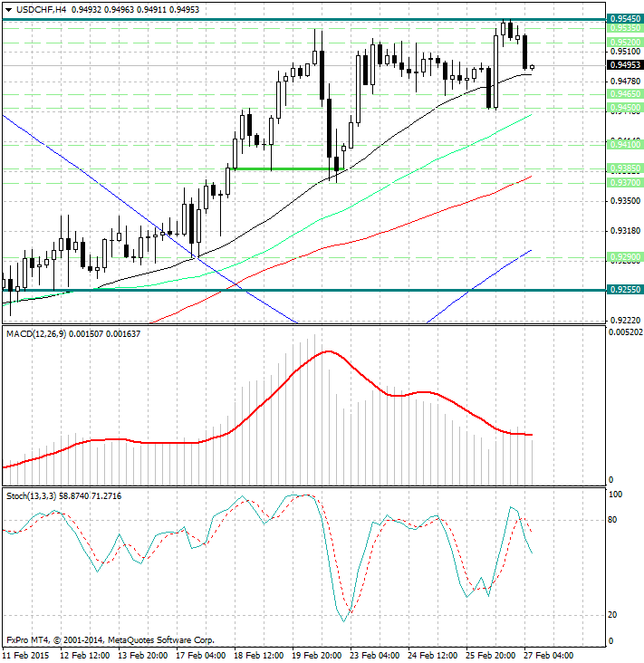
Task: Click the triangle arrow beside USDCHF,H4 title
Action: tap(8, 10)
